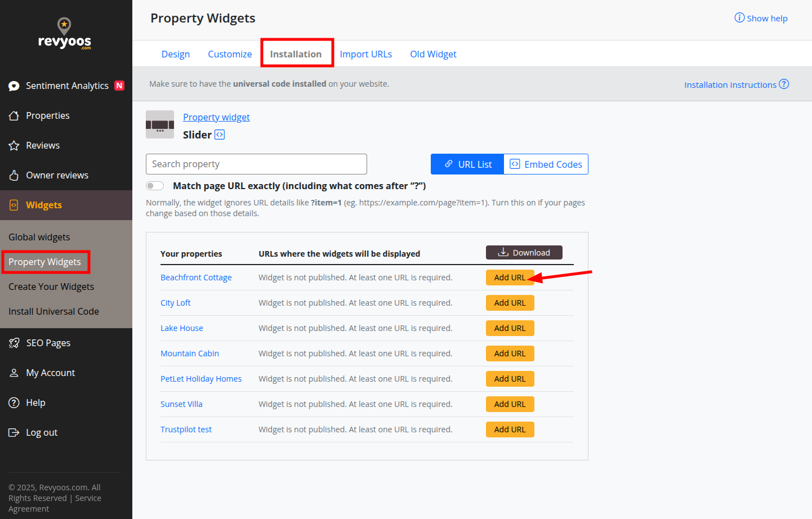The image size is (812, 519).
Task: Open Property Widgets submenu item
Action: coord(44,262)
